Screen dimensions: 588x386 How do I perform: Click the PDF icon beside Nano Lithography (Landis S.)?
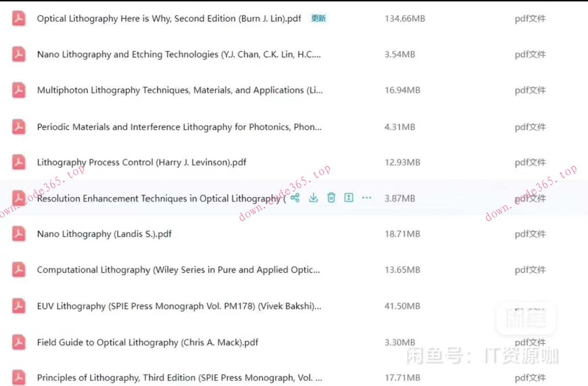(x=19, y=234)
